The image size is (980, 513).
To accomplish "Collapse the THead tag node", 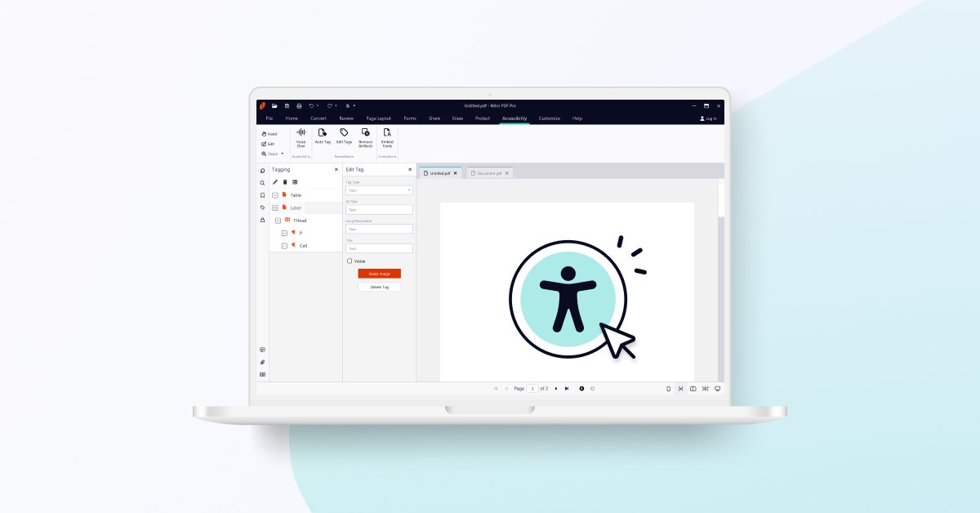I will coord(278,221).
